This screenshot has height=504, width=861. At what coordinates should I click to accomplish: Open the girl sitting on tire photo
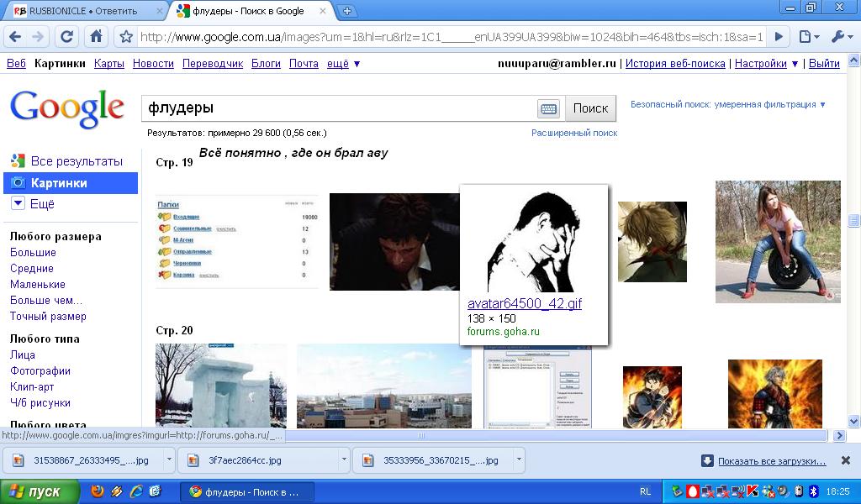[x=778, y=241]
